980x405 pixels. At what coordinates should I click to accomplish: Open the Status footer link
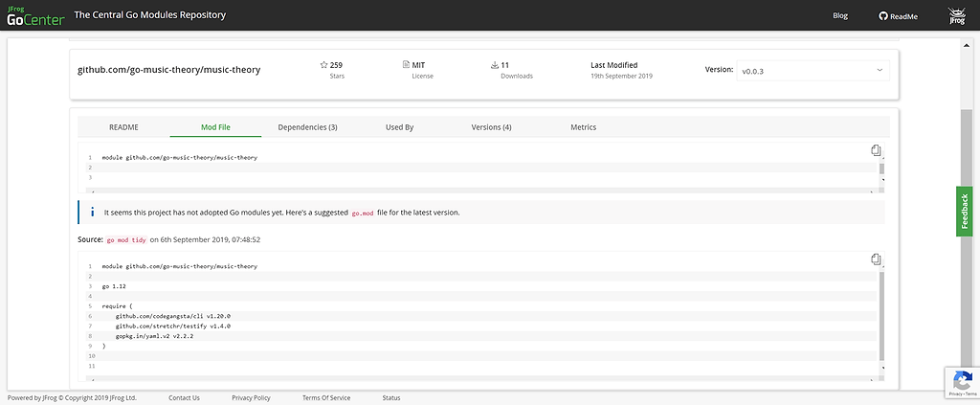click(391, 397)
